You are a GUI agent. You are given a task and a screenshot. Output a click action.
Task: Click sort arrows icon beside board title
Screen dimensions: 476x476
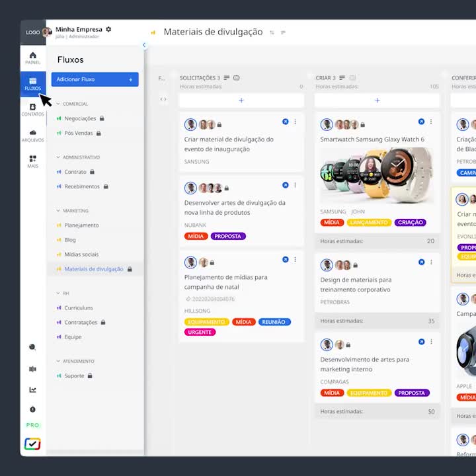click(272, 32)
